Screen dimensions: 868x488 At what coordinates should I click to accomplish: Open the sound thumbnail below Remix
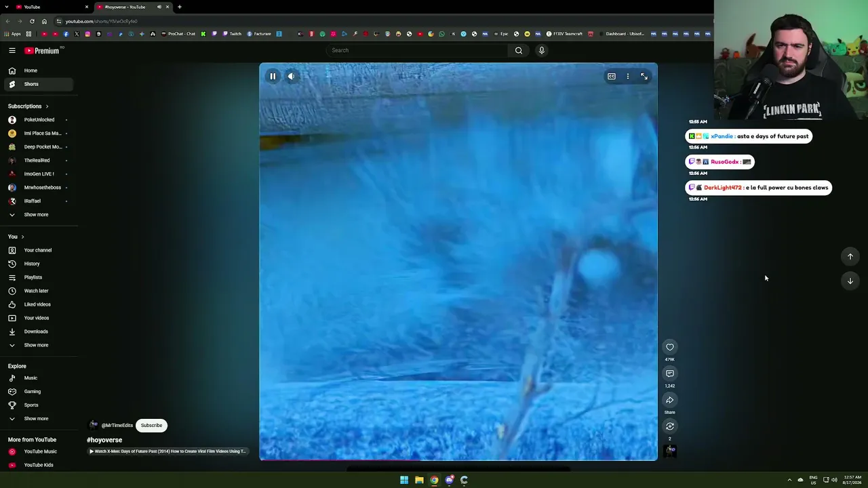point(670,451)
